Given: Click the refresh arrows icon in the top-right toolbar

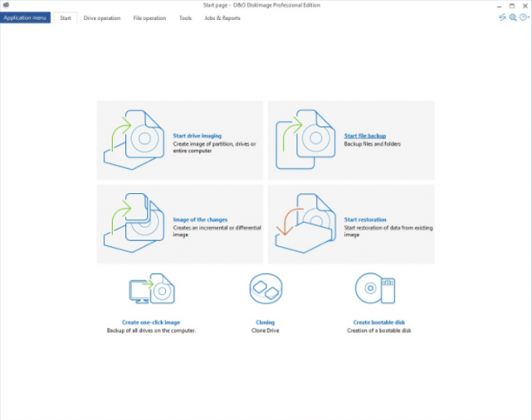Looking at the screenshot, I should pyautogui.click(x=502, y=17).
